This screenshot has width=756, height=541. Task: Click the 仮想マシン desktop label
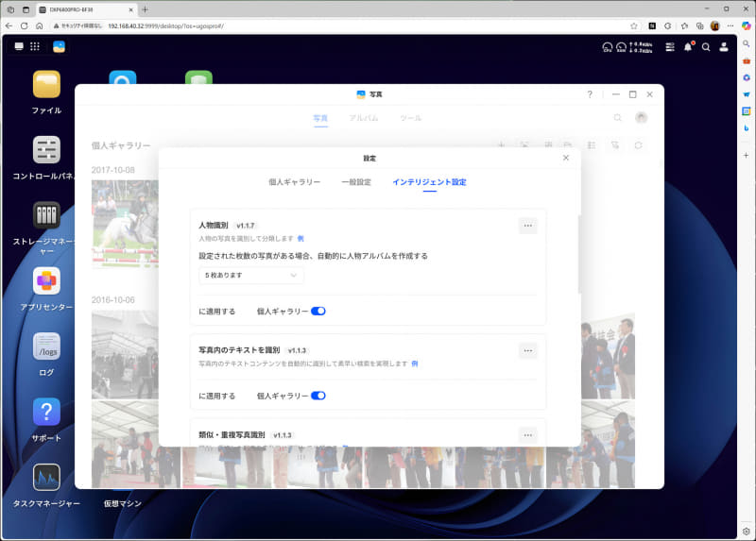123,503
